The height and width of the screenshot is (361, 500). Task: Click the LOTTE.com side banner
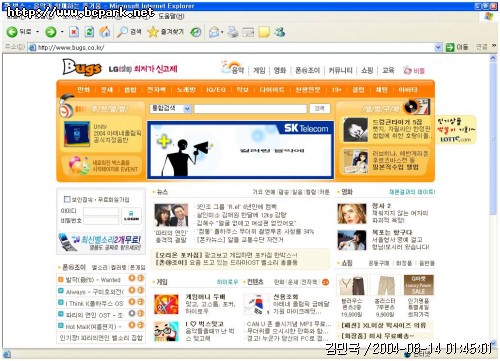[x=456, y=130]
